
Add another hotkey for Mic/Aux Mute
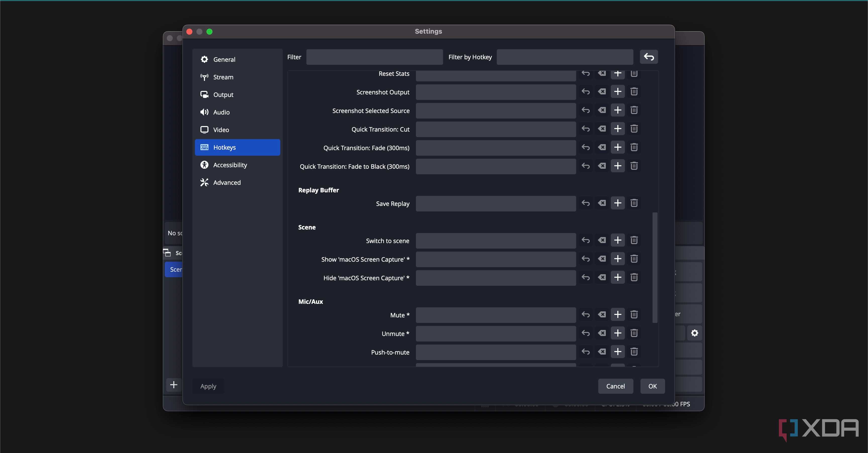click(618, 314)
